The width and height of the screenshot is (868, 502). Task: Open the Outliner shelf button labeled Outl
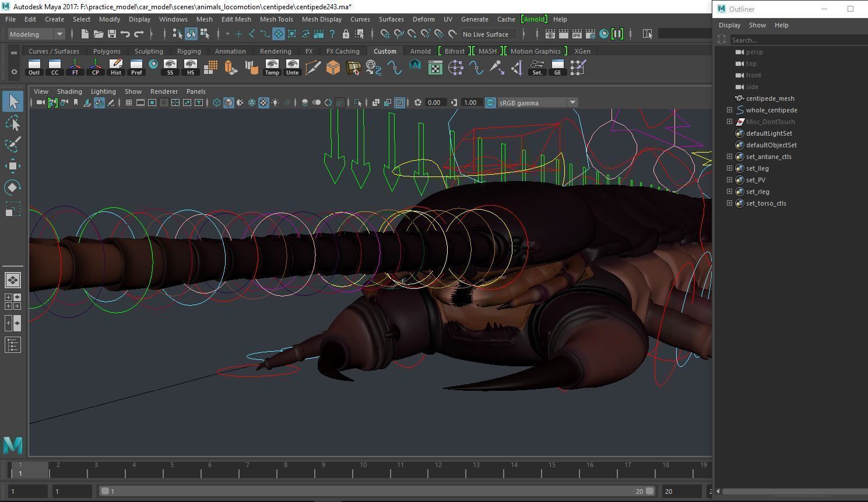34,68
